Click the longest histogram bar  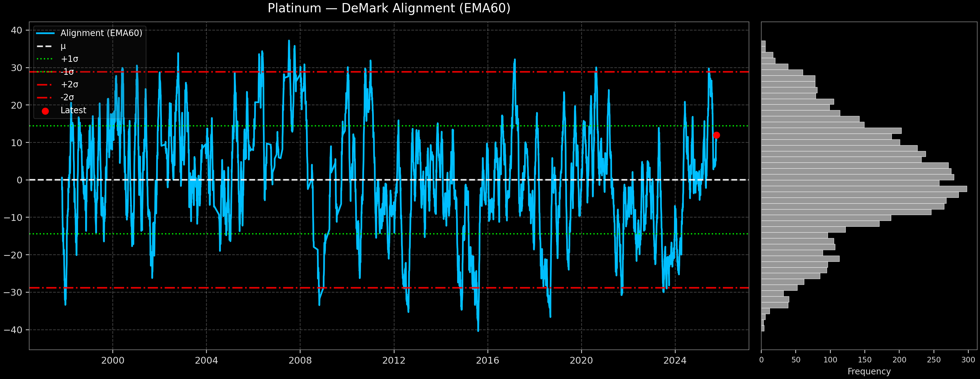[x=864, y=189]
